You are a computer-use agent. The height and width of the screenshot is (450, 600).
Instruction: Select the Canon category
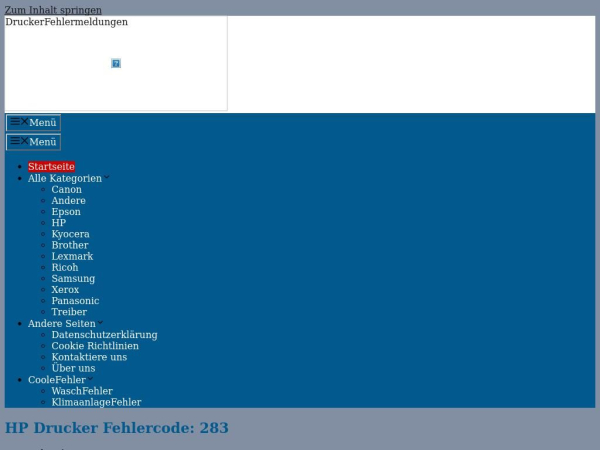click(67, 189)
